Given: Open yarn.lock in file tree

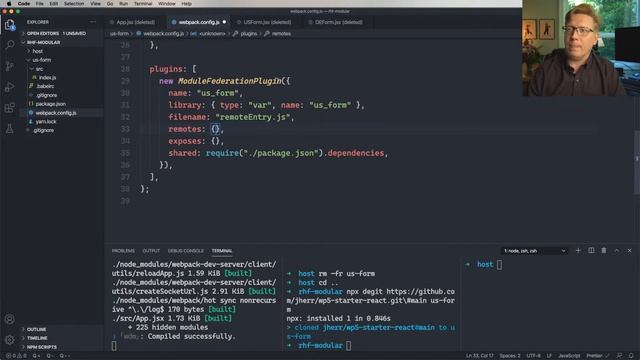Looking at the screenshot, I should pyautogui.click(x=46, y=122).
